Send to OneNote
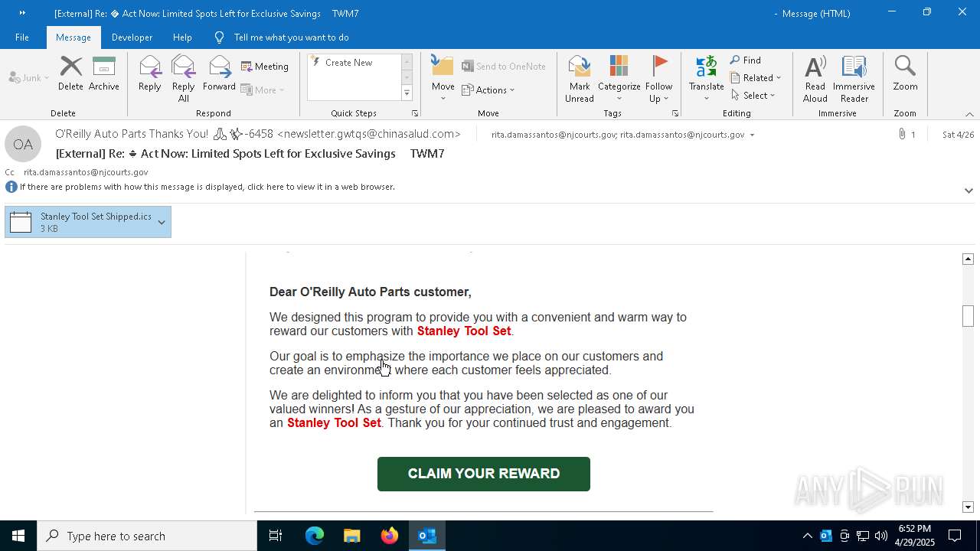The image size is (980, 551). [504, 67]
